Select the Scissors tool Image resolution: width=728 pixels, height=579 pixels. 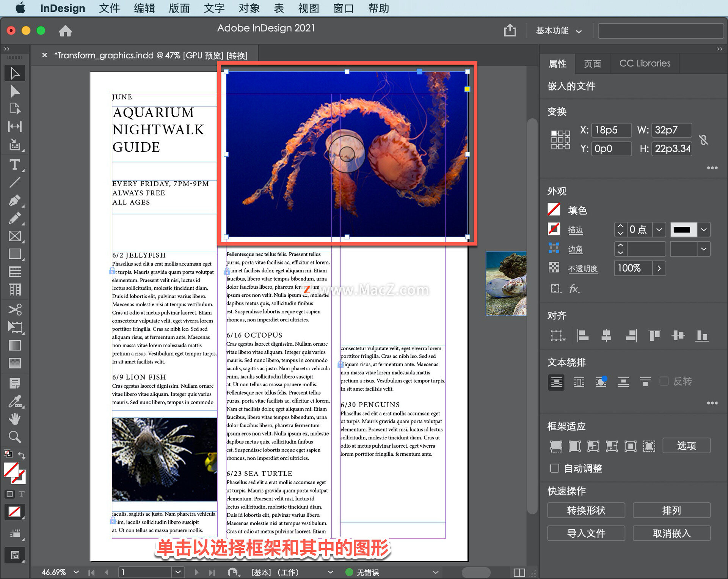click(x=15, y=309)
